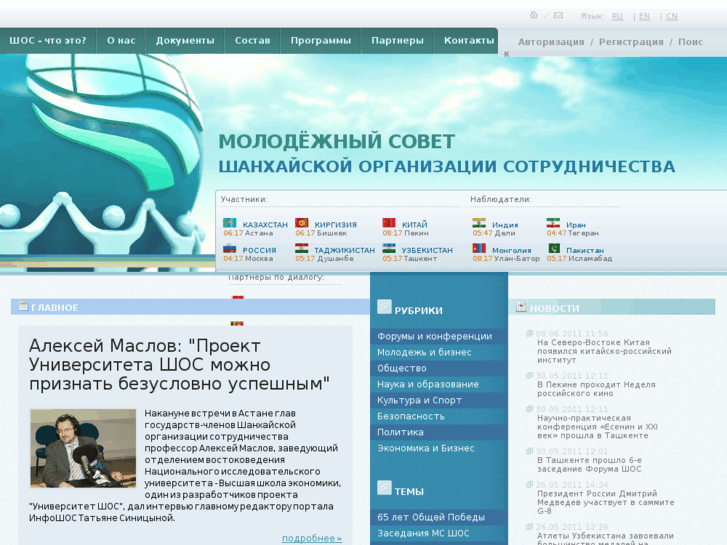Click the Рубрики section icon
This screenshot has height=545, width=727.
pyautogui.click(x=384, y=307)
